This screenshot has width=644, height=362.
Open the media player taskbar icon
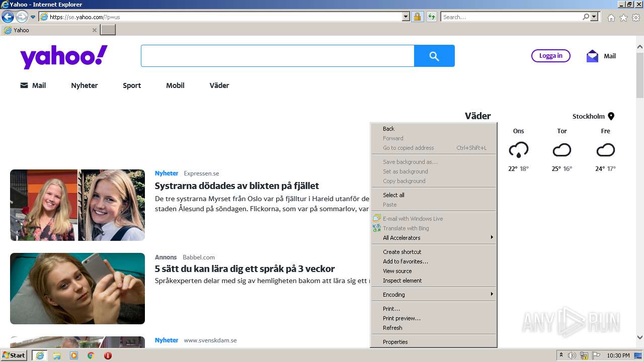point(74,355)
